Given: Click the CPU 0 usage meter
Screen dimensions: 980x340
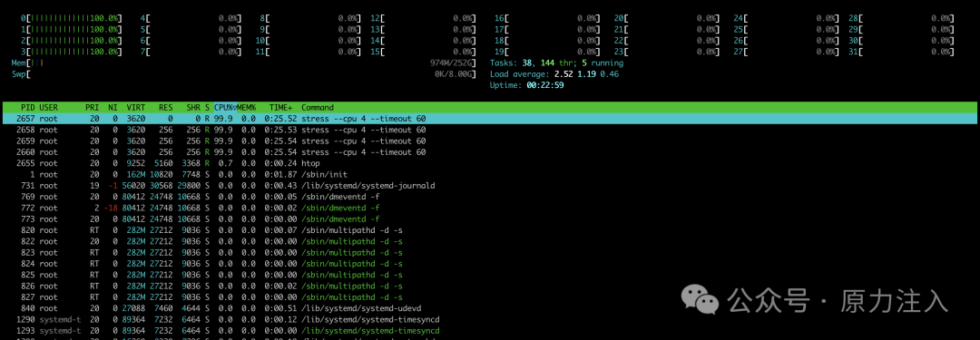Looking at the screenshot, I should click(72, 18).
